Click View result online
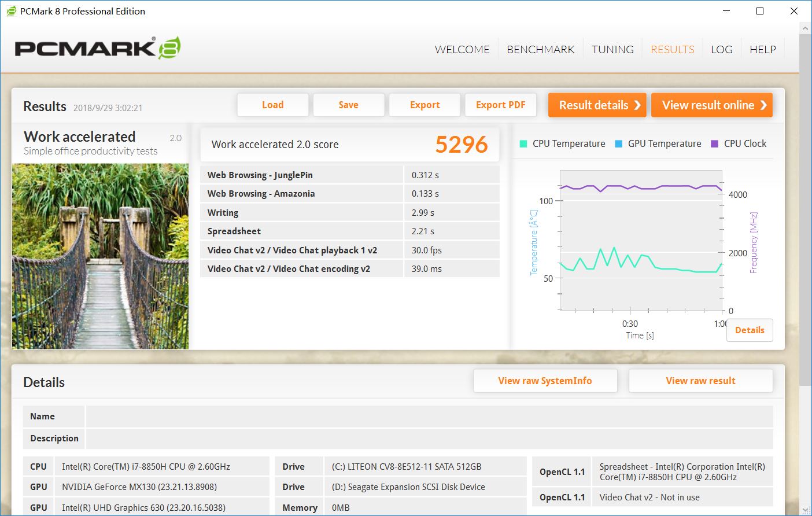812x516 pixels. (712, 105)
